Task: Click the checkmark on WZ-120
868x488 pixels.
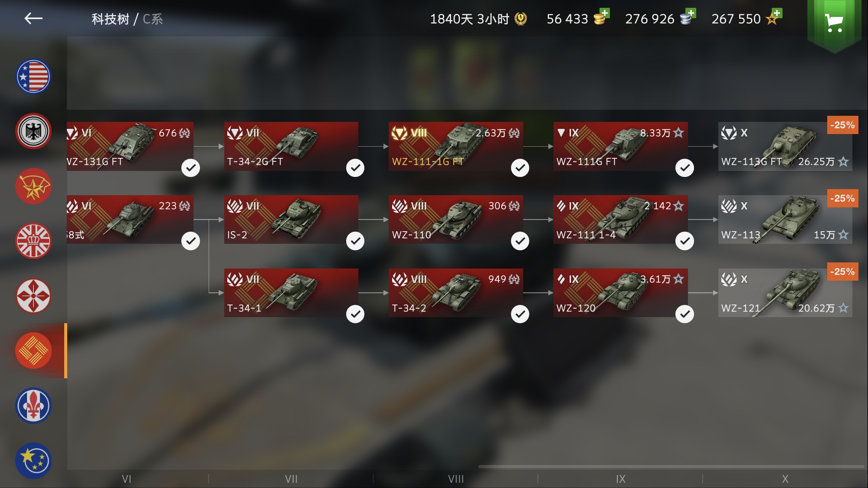Action: tap(685, 314)
